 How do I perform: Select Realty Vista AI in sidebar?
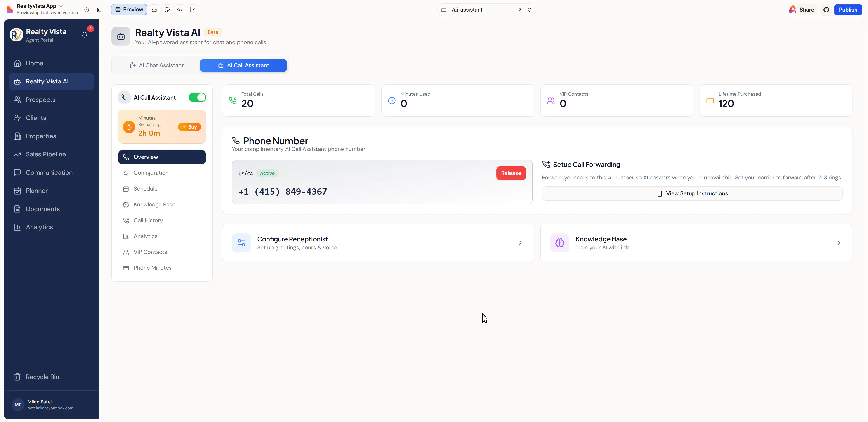point(51,82)
